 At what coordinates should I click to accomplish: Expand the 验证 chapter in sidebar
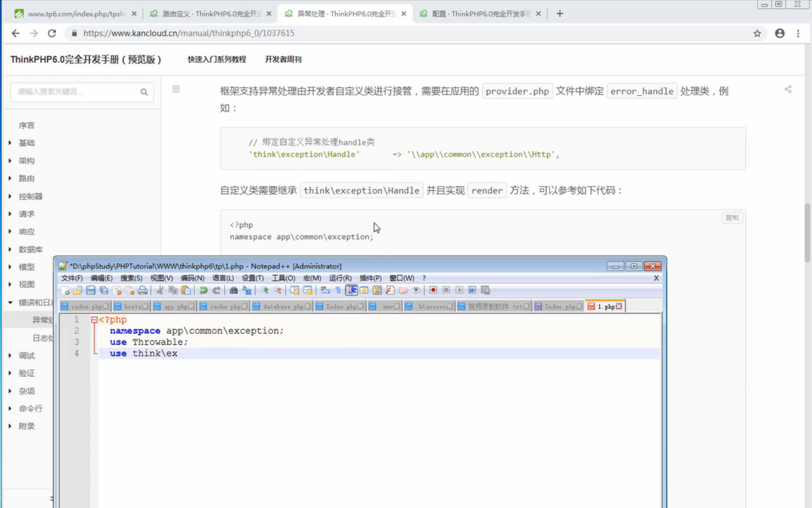[10, 373]
